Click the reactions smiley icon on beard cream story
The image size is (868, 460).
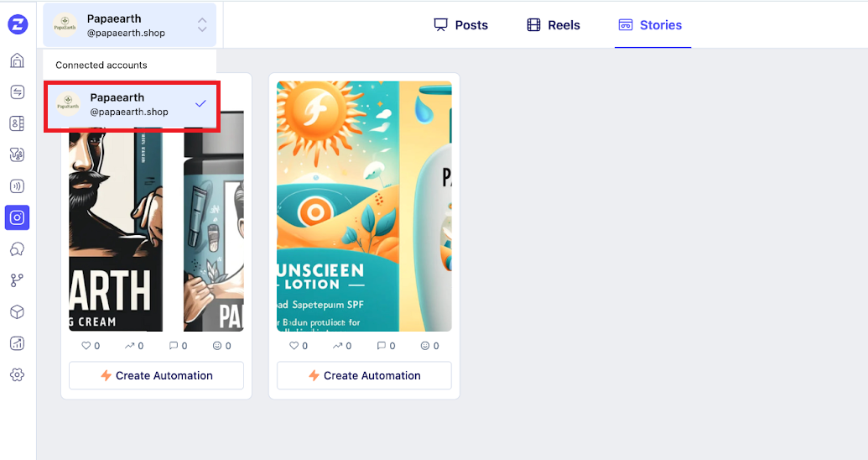click(x=217, y=346)
